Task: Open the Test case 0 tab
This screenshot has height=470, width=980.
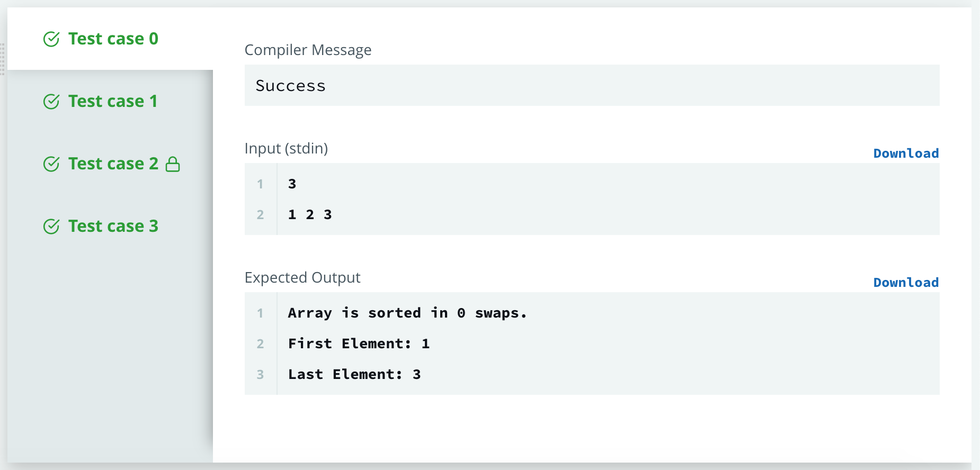Action: [x=110, y=39]
